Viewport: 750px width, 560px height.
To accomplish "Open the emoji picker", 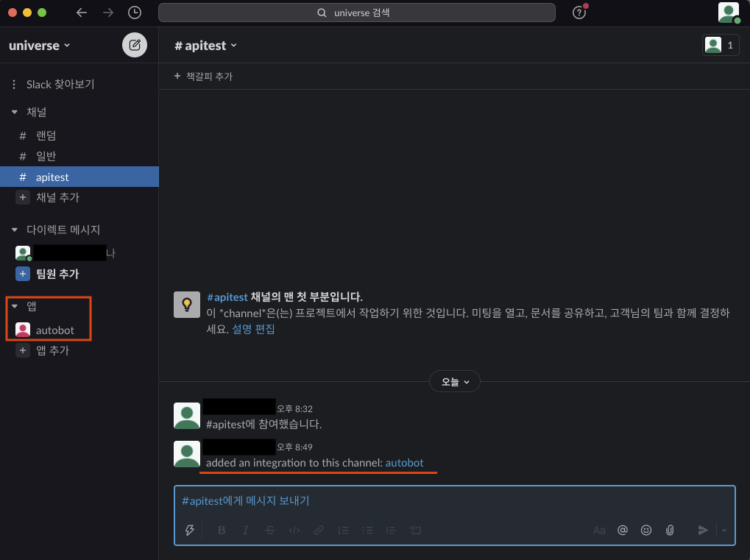I will click(646, 530).
